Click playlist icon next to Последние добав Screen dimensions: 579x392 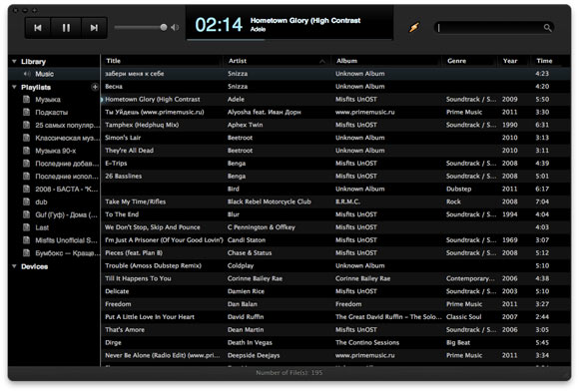[26, 164]
